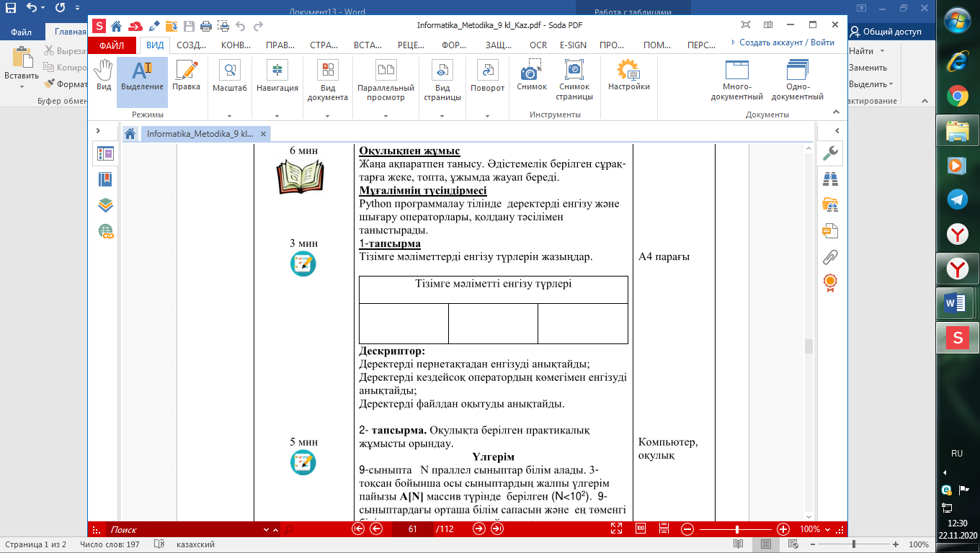Expand the Поворот rotate dropdown
The width and height of the screenshot is (980, 553).
point(488,115)
